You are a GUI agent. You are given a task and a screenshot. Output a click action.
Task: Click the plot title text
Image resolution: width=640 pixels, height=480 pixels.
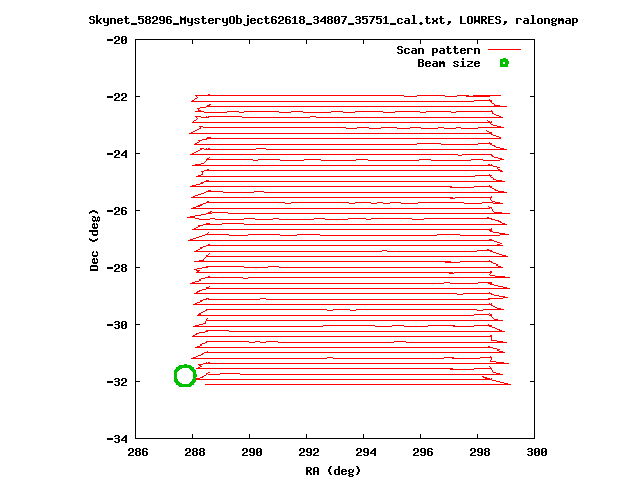click(333, 20)
